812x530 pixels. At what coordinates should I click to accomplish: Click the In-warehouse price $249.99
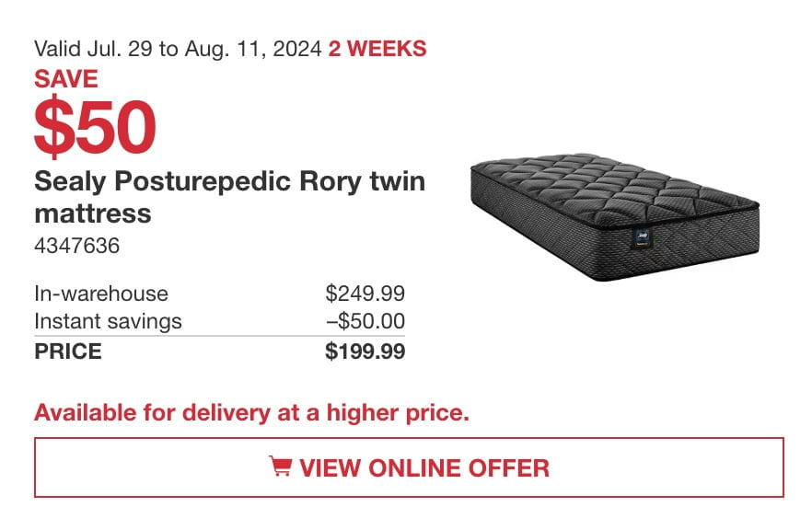(365, 293)
